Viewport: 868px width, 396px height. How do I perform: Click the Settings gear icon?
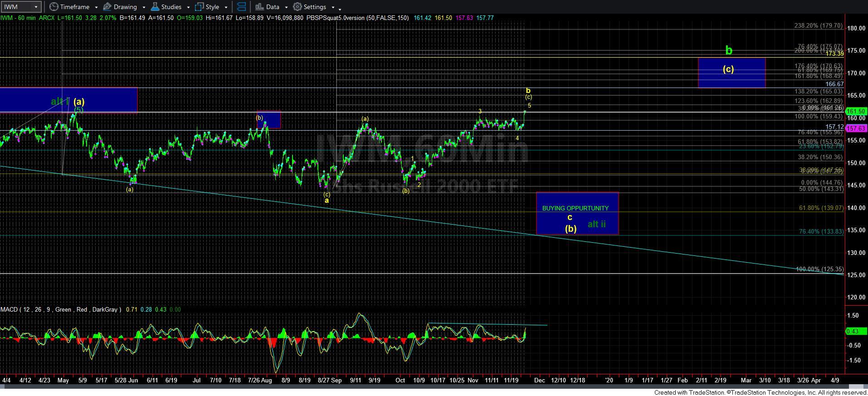[x=297, y=7]
